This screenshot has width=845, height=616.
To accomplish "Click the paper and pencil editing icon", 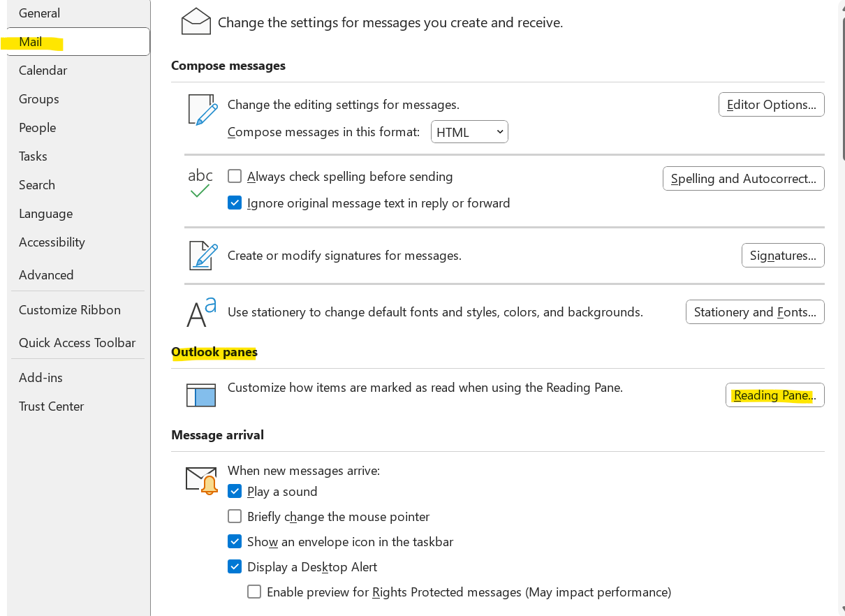I will click(203, 110).
